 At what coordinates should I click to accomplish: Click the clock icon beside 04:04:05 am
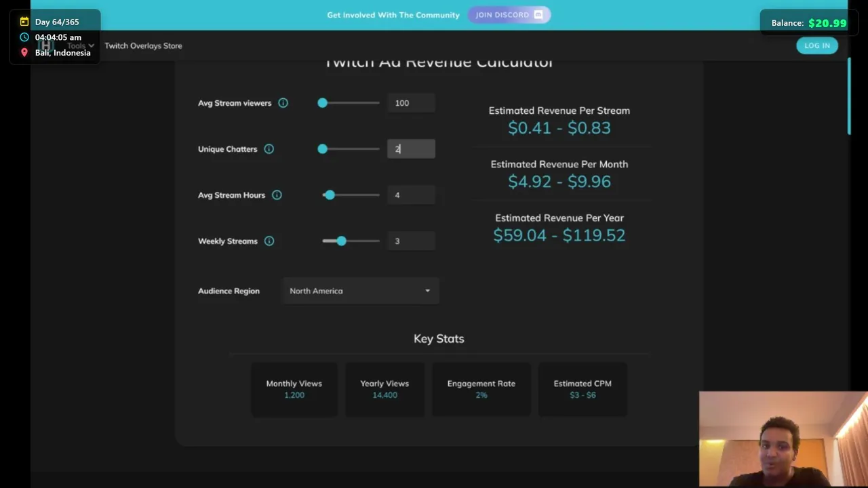coord(24,37)
